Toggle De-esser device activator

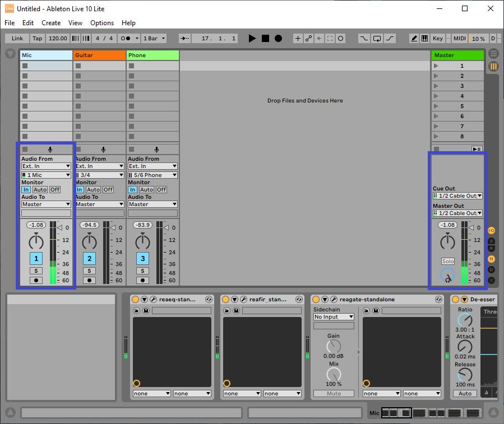click(x=455, y=300)
